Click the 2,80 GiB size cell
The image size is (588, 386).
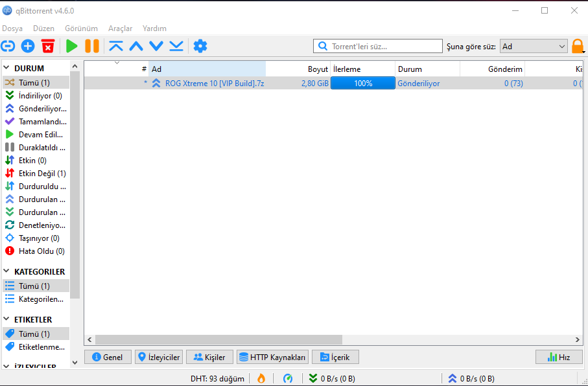[314, 83]
